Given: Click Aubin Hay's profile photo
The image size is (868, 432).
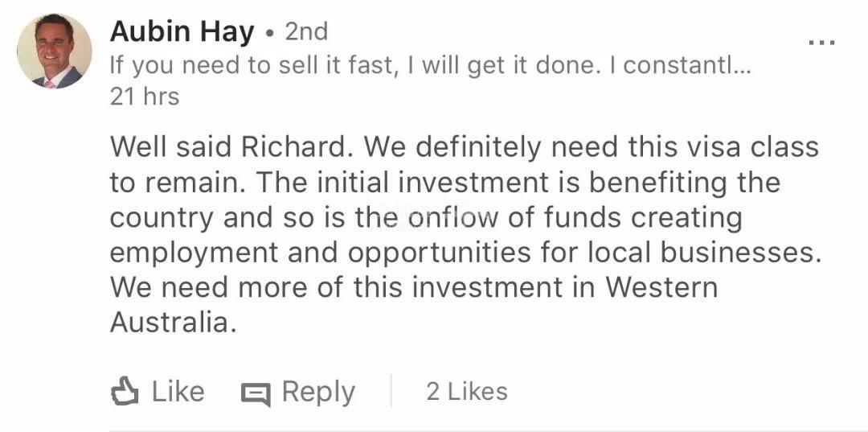Looking at the screenshot, I should (55, 51).
